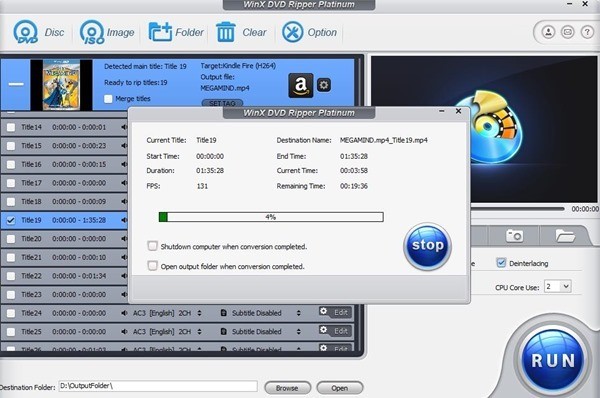This screenshot has height=398, width=600.
Task: Check the Title24 checkbox
Action: [11, 313]
